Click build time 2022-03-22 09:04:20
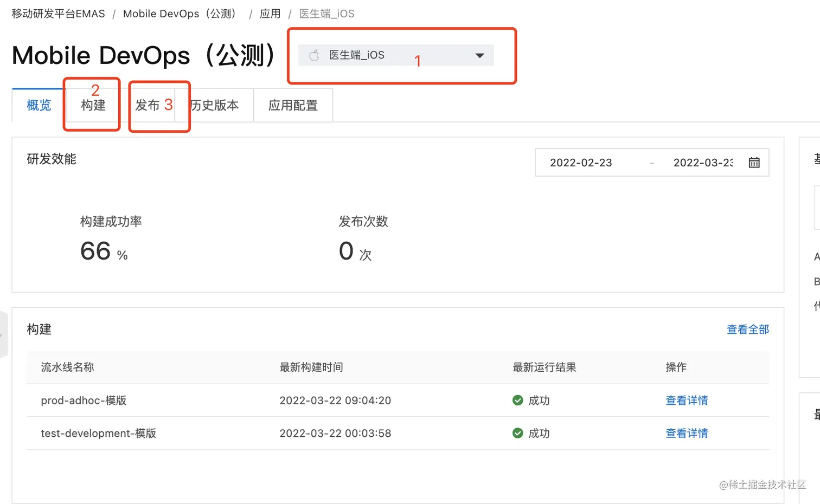Screen dimensions: 820x504 [335, 400]
